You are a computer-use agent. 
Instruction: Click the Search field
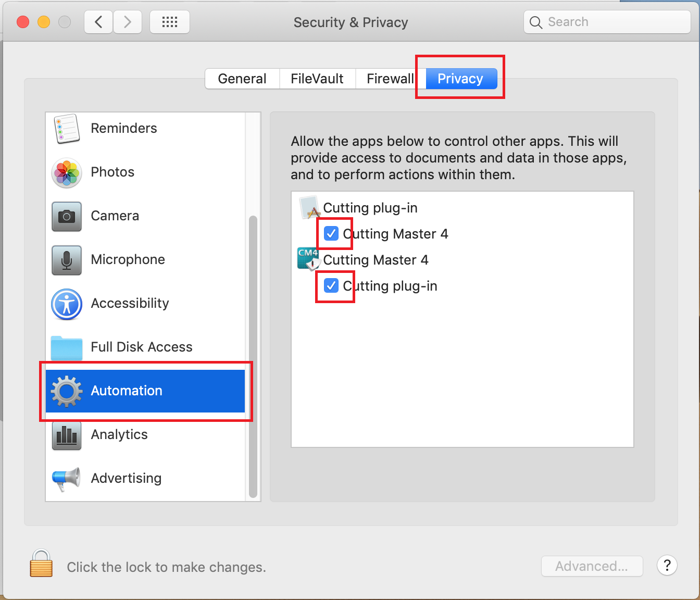click(607, 22)
